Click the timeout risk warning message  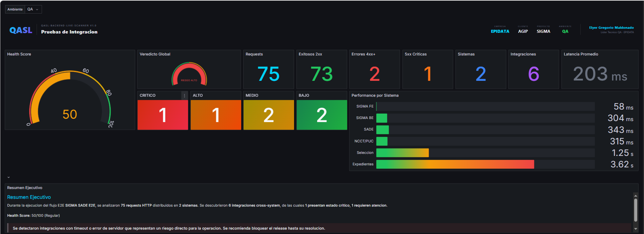click(169, 228)
